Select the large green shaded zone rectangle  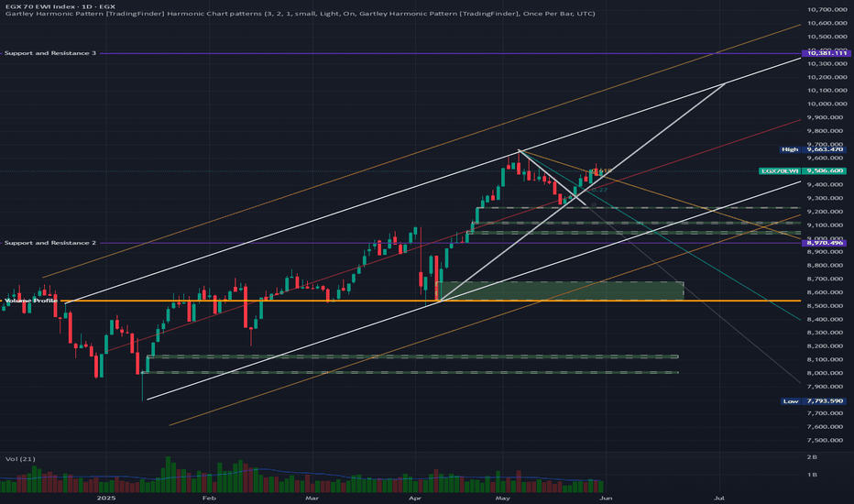coord(561,291)
